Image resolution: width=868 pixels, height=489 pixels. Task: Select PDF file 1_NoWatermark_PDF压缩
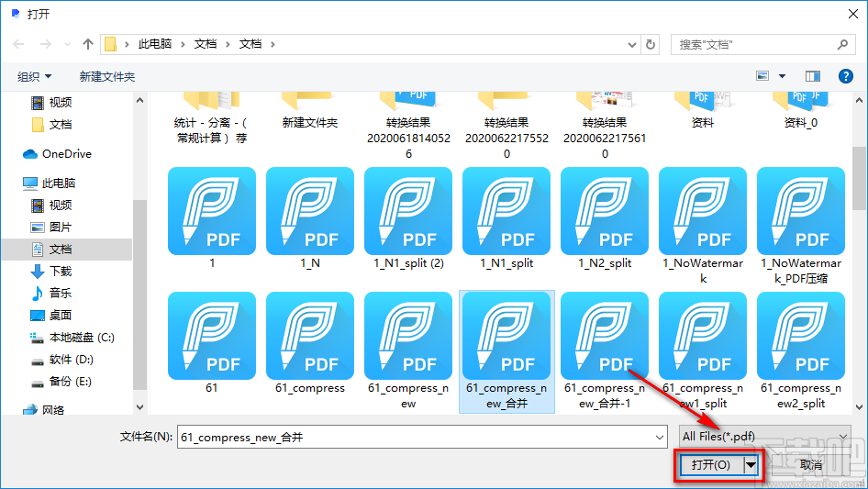[801, 226]
